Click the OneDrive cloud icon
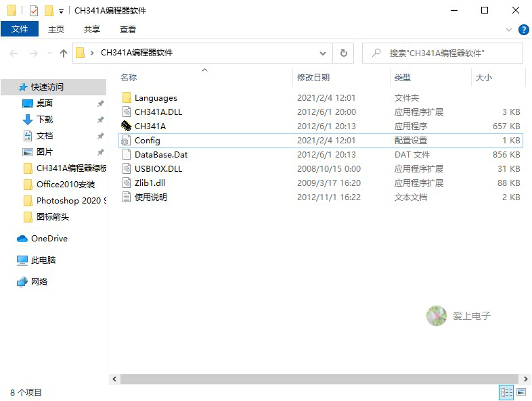The height and width of the screenshot is (401, 532). tap(22, 239)
